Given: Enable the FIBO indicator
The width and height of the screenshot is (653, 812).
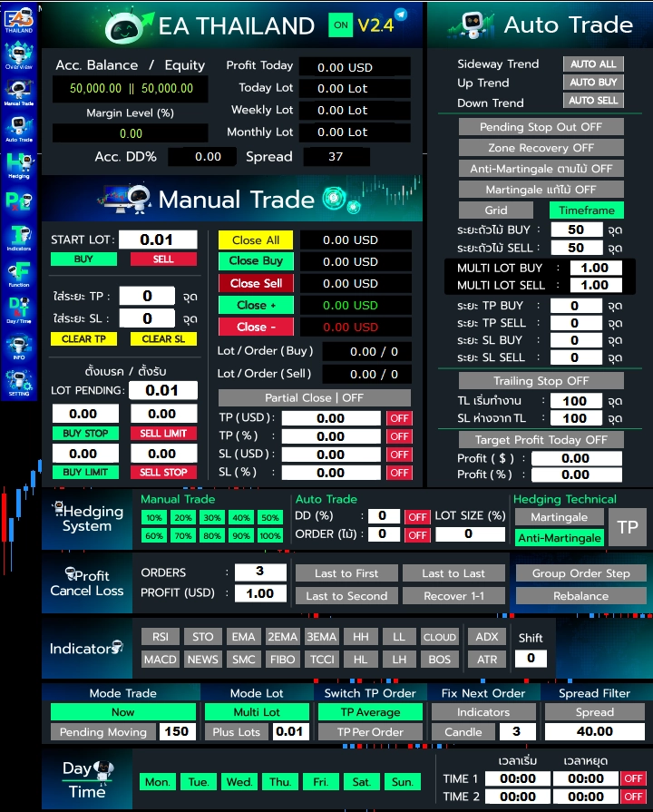Looking at the screenshot, I should tap(282, 660).
